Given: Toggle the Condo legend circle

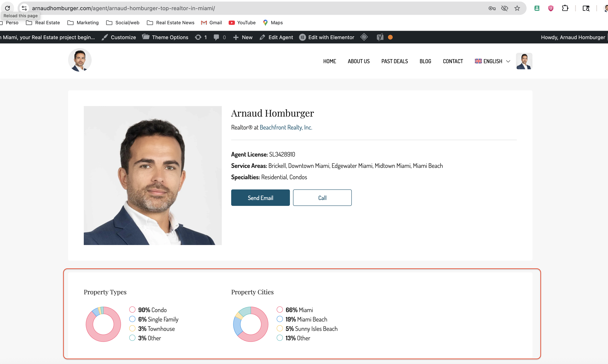Looking at the screenshot, I should tap(132, 310).
